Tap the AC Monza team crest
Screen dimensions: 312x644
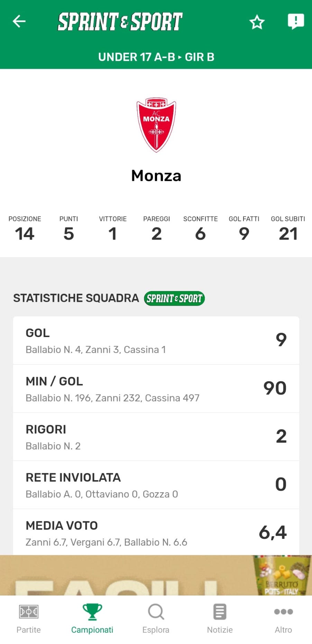156,125
